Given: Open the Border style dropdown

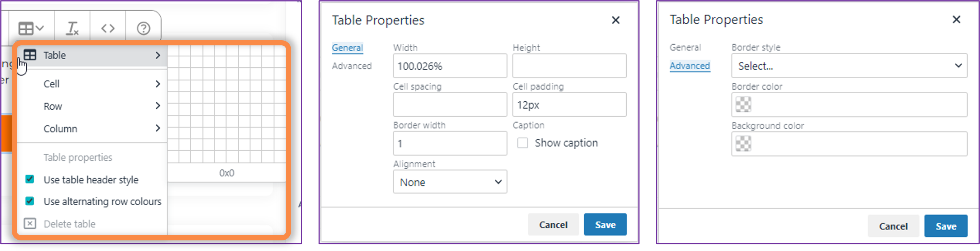Looking at the screenshot, I should (849, 66).
